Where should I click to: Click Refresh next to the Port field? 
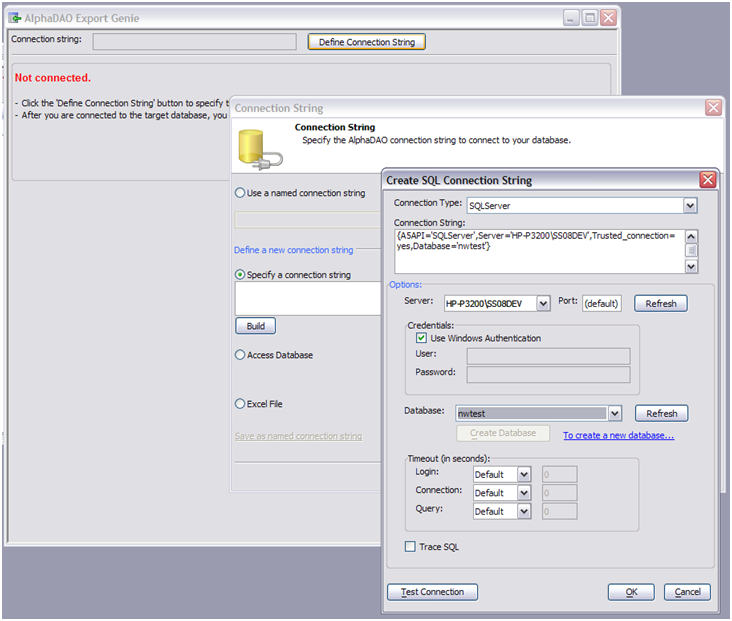pyautogui.click(x=661, y=303)
